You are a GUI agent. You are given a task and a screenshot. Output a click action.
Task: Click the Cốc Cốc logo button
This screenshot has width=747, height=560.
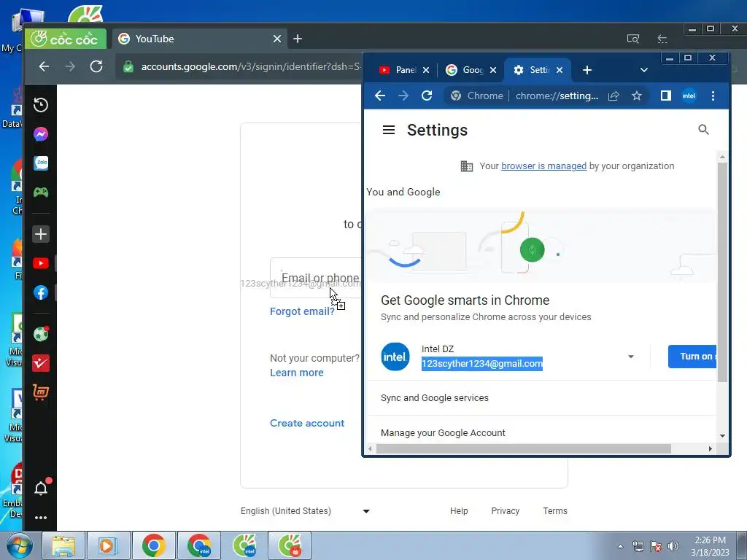(x=65, y=39)
